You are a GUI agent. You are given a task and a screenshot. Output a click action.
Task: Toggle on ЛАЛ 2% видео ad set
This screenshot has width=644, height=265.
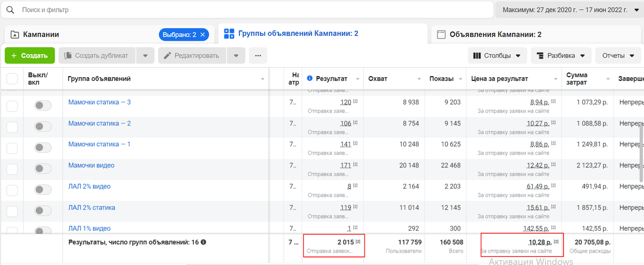pyautogui.click(x=43, y=190)
